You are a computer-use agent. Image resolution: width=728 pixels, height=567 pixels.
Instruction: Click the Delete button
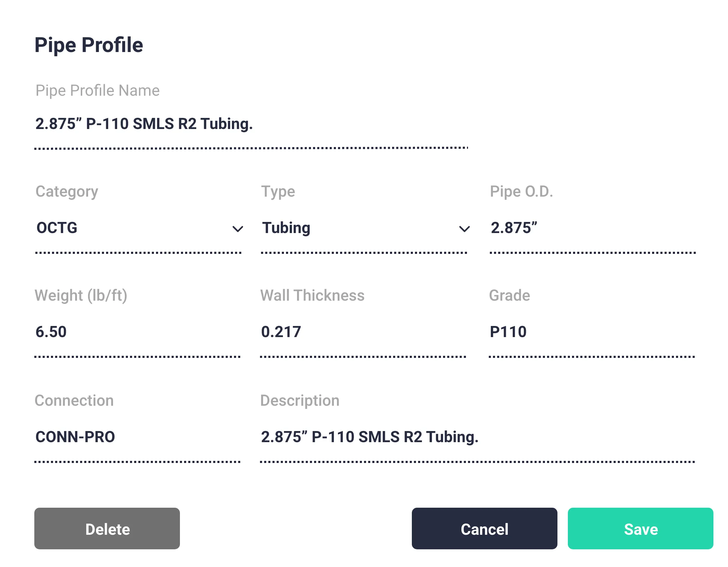pos(107,529)
